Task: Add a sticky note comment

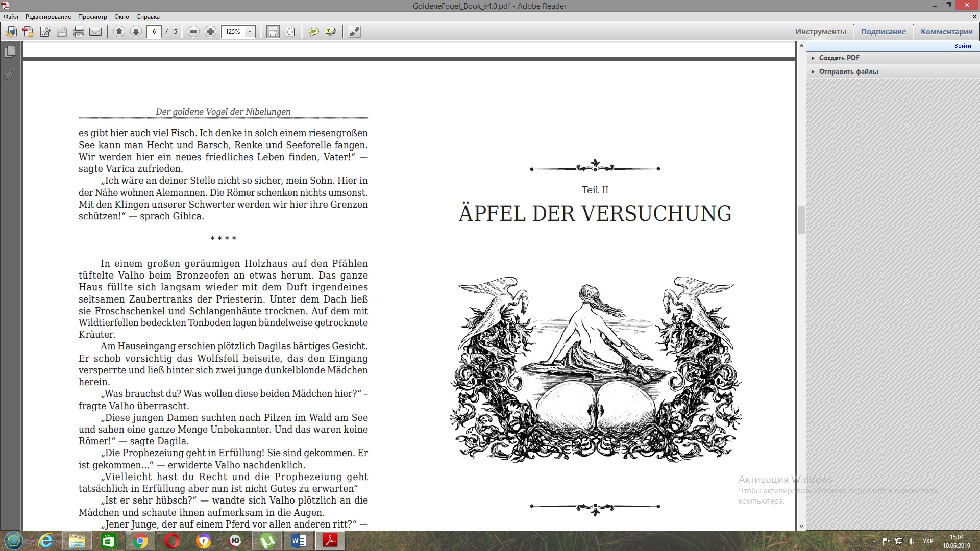Action: pos(313,32)
